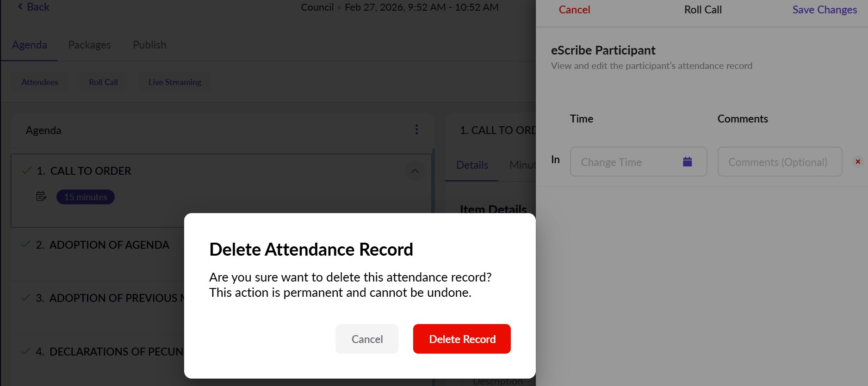868x386 pixels.
Task: Click Save Changes in Roll Call panel
Action: tap(825, 10)
